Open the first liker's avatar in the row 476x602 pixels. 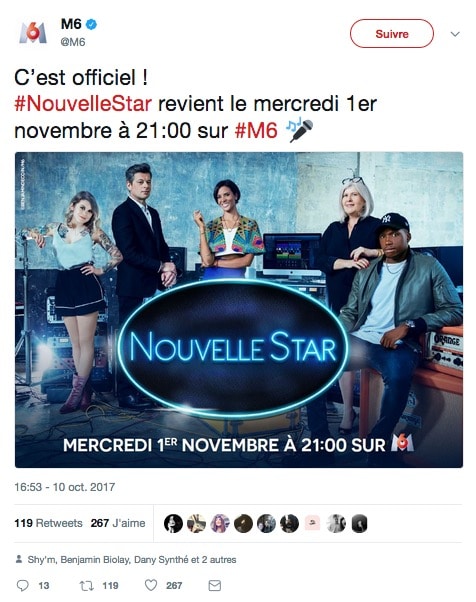click(x=173, y=524)
